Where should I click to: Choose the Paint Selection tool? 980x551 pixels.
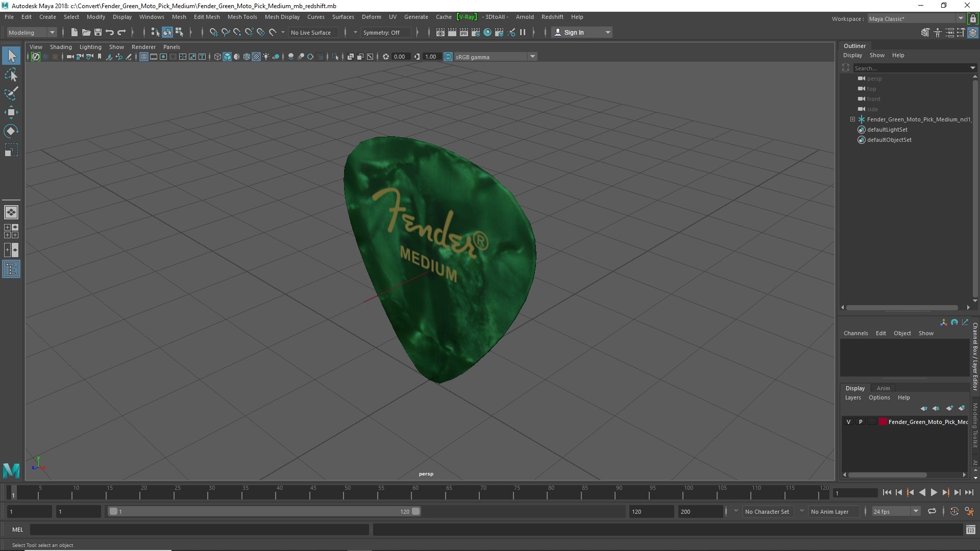pyautogui.click(x=11, y=93)
